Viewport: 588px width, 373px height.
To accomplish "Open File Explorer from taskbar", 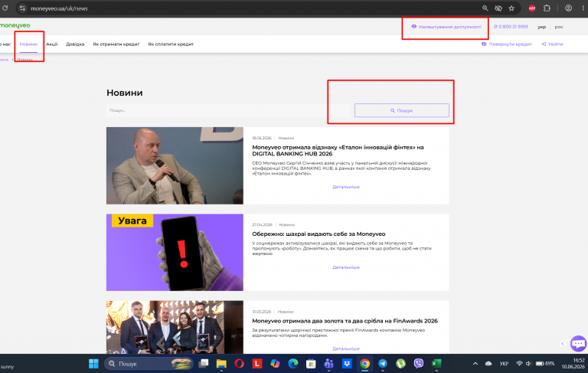I will pyautogui.click(x=221, y=364).
